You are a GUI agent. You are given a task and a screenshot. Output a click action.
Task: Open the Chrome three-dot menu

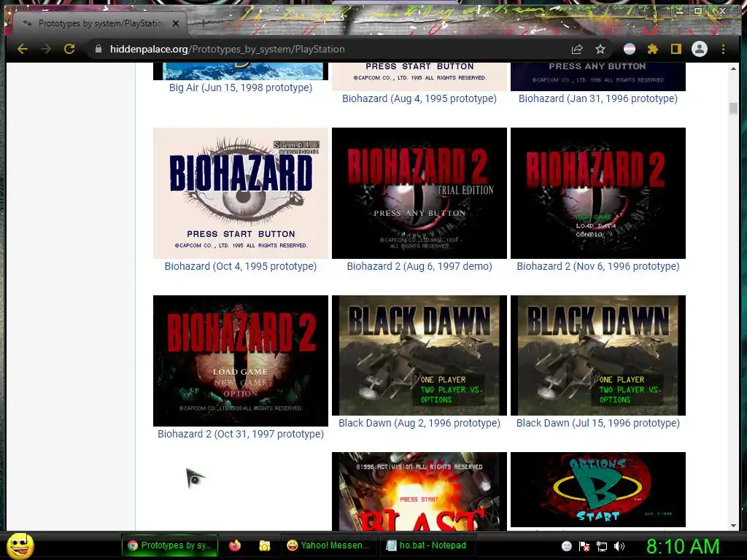point(723,49)
